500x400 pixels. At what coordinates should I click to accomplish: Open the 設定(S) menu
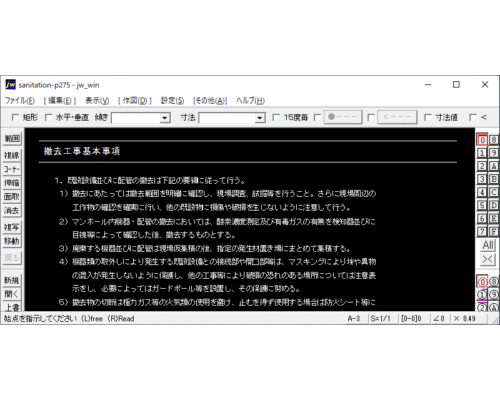point(172,101)
